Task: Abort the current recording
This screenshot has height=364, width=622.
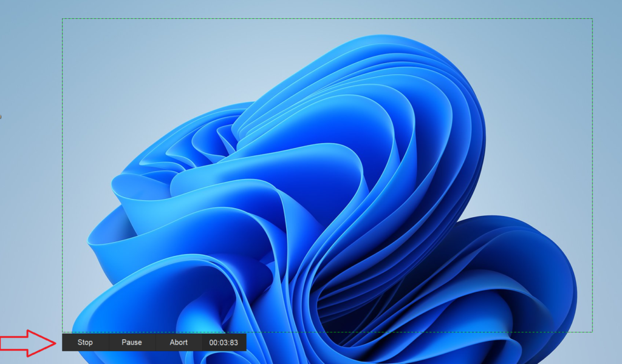Action: pyautogui.click(x=179, y=342)
